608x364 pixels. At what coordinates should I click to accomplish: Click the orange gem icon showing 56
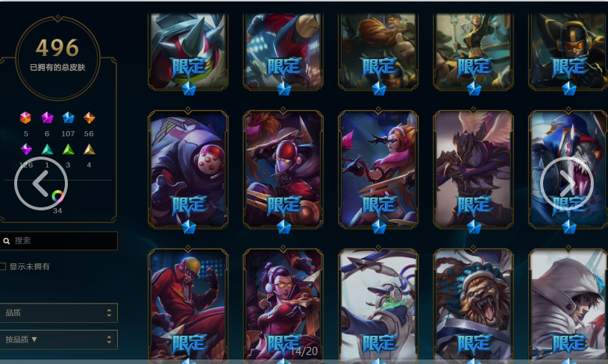click(90, 117)
